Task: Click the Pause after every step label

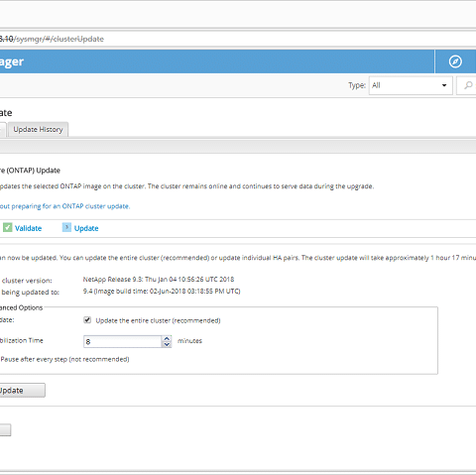Action: click(64, 359)
